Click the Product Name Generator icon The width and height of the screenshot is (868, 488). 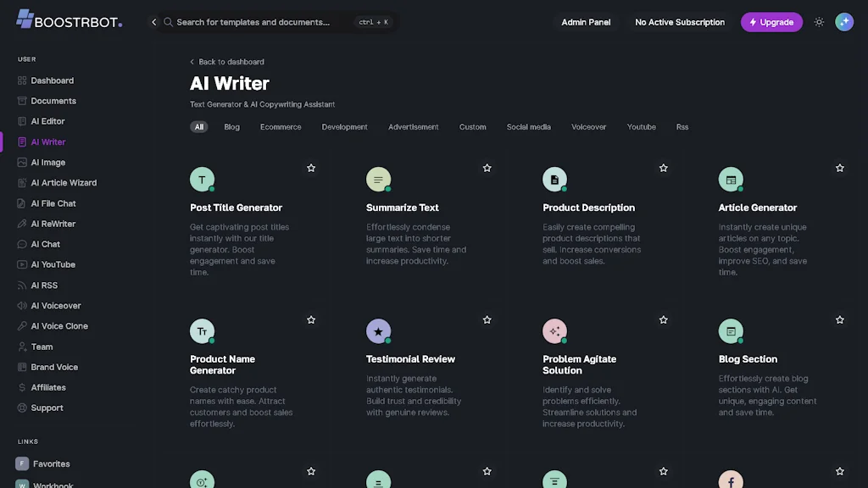click(202, 331)
